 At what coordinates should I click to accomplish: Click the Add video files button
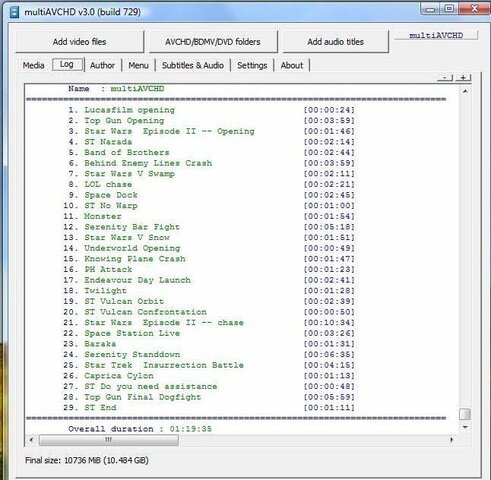click(80, 42)
